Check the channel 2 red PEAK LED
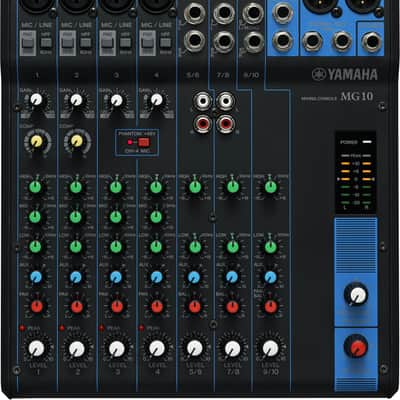400x400 pixels. (x=62, y=328)
